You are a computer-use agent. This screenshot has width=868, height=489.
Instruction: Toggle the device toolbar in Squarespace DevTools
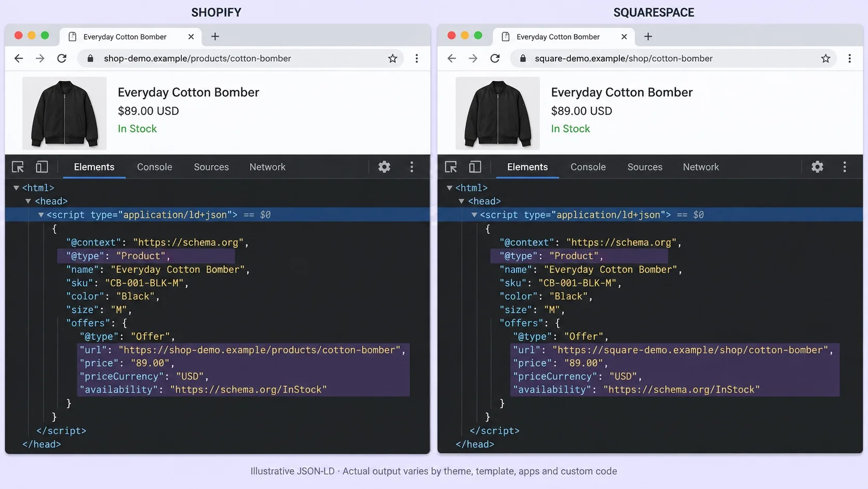pyautogui.click(x=474, y=167)
